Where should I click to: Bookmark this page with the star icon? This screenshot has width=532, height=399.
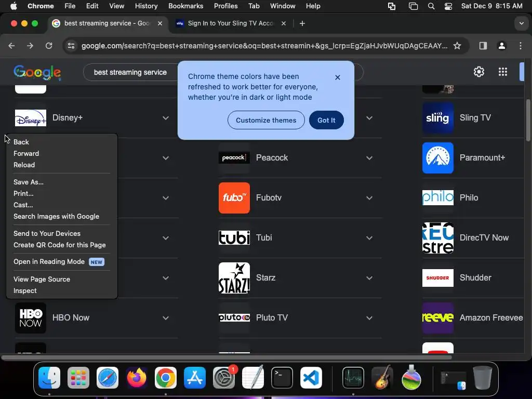click(457, 46)
